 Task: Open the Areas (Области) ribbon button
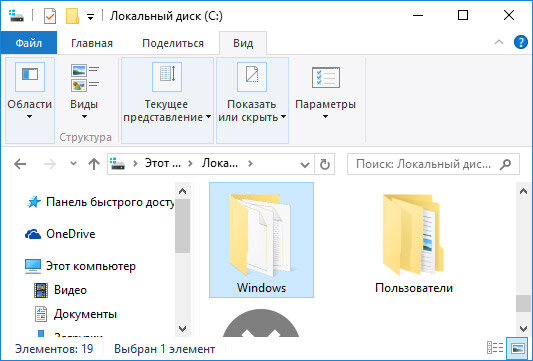[x=30, y=100]
